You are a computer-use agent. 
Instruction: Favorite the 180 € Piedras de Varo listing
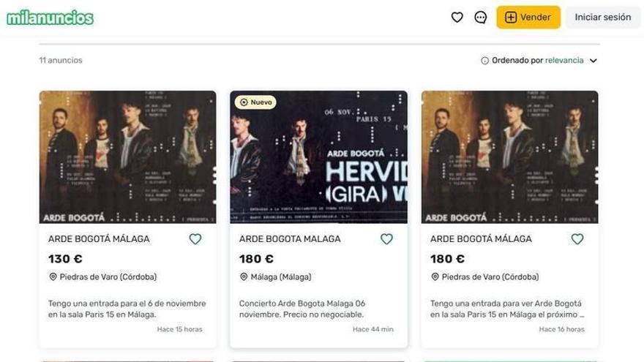click(x=577, y=239)
